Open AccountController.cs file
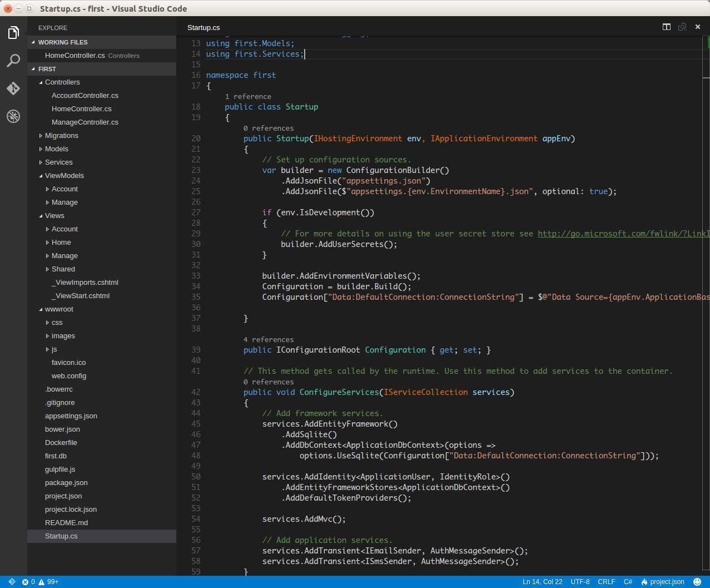 click(102, 96)
